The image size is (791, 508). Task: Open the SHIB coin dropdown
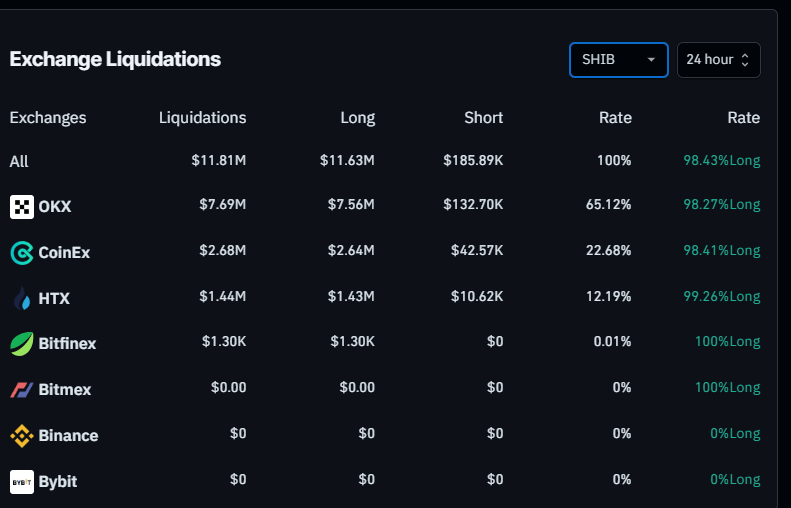(x=609, y=59)
